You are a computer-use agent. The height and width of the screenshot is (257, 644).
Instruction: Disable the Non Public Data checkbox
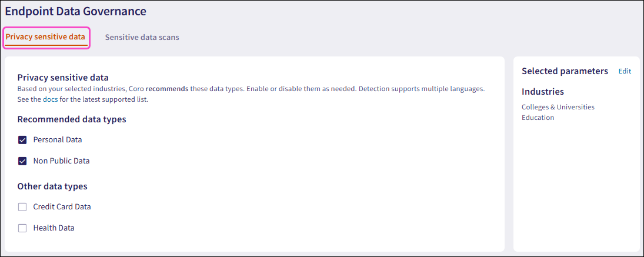[x=23, y=161]
